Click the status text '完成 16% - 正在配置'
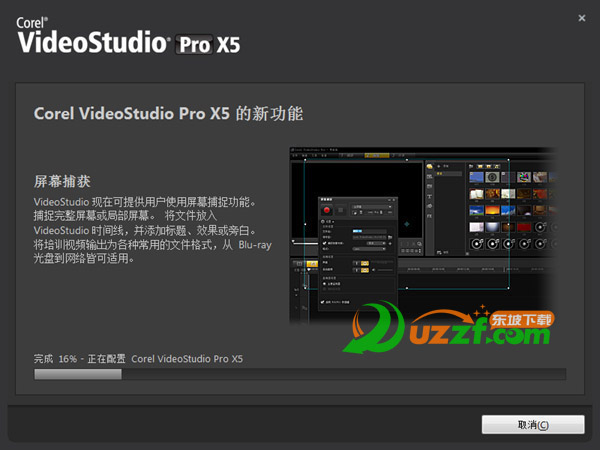Screen dimensions: 600x450 80,359
